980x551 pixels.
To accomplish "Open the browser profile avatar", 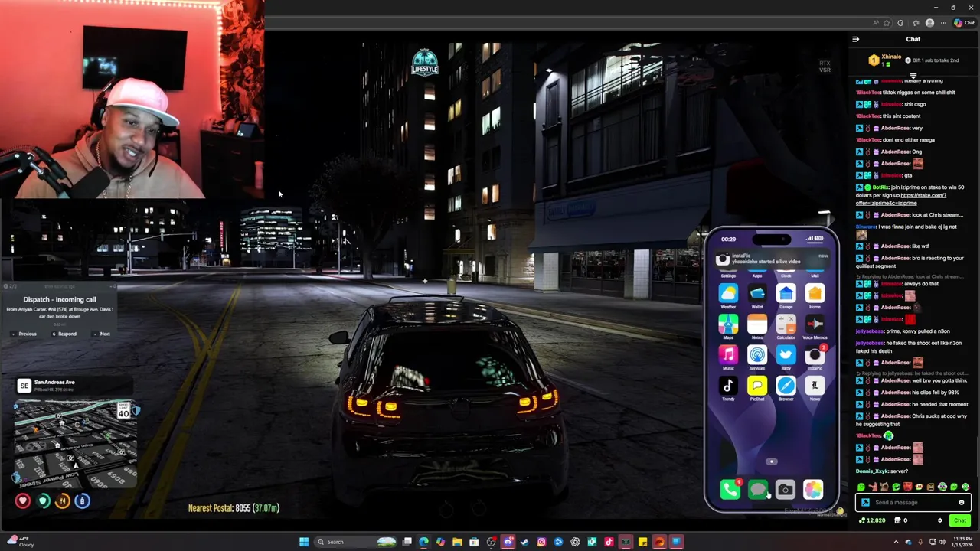I will (929, 23).
